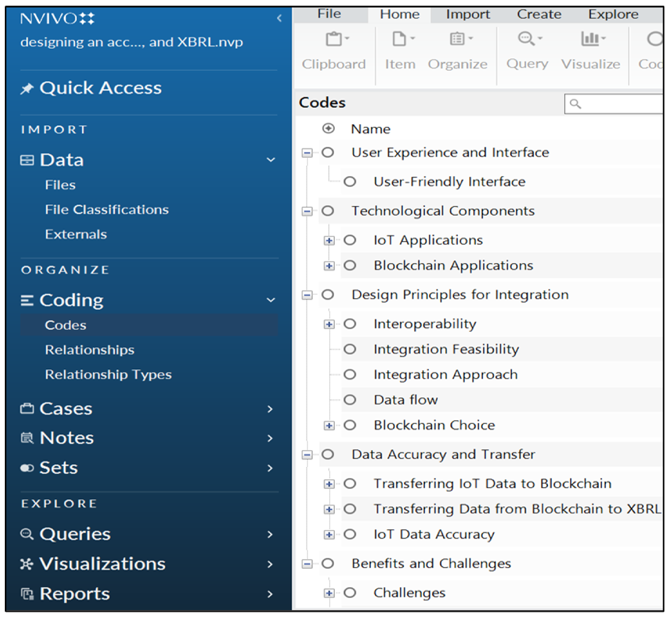The width and height of the screenshot is (672, 618).
Task: Expand the IoT Applications code
Action: click(329, 241)
